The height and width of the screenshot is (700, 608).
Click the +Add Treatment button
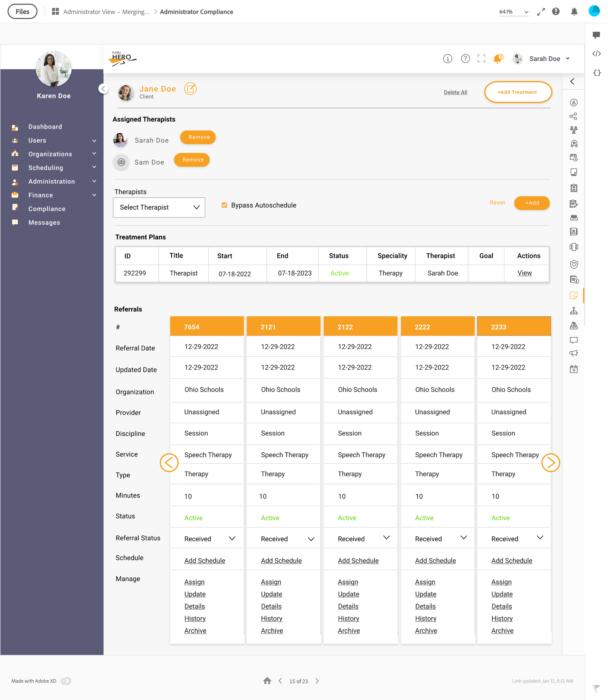tap(518, 92)
